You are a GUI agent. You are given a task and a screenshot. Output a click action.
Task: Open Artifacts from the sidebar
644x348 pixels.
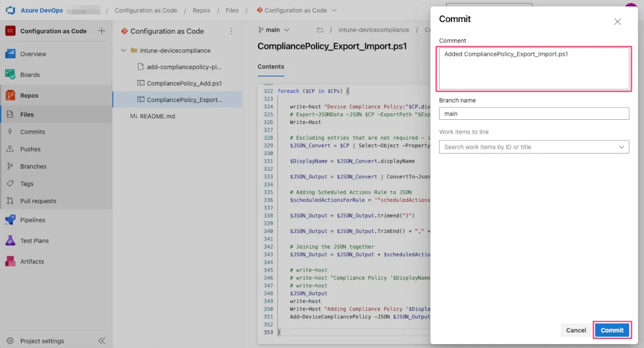(x=32, y=262)
